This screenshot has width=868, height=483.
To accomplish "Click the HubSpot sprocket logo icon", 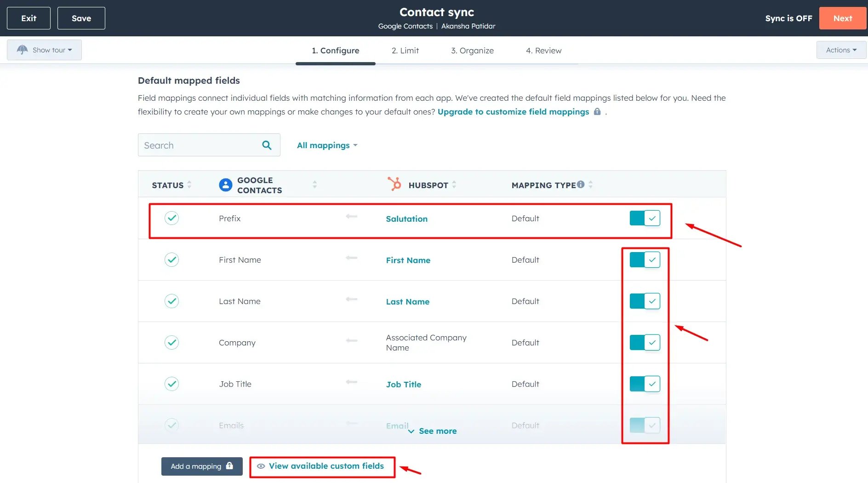I will [x=394, y=184].
